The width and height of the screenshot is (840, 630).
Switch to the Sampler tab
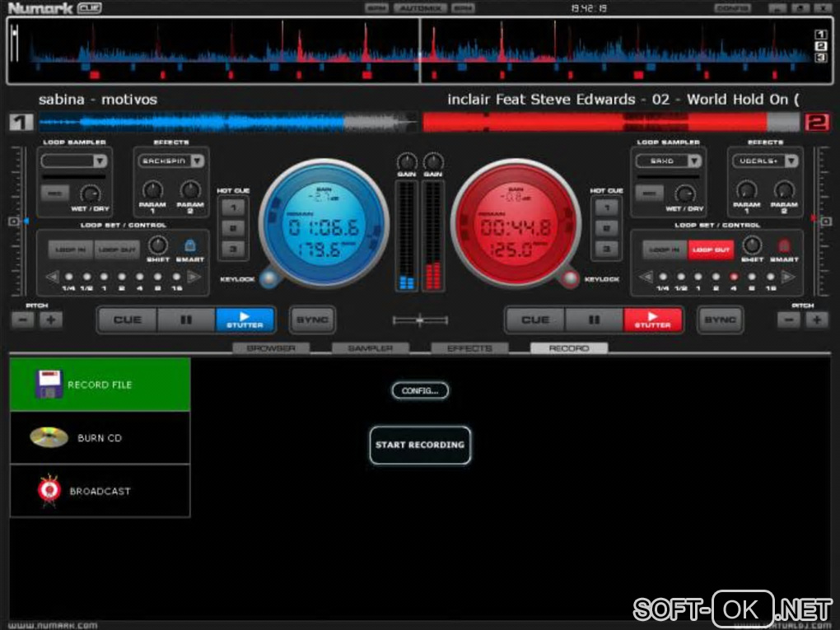pos(371,348)
